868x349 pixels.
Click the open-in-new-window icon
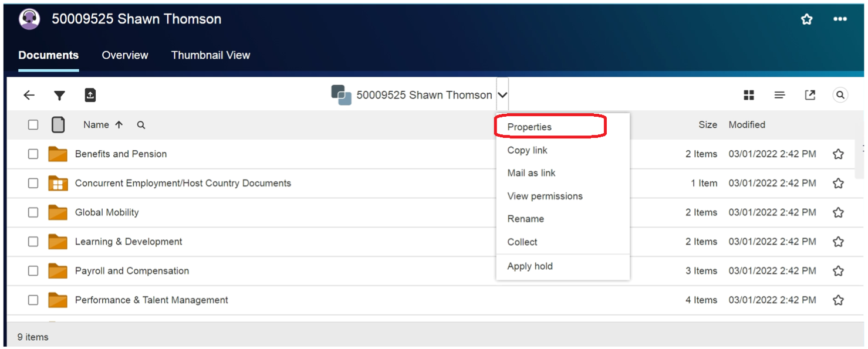810,95
